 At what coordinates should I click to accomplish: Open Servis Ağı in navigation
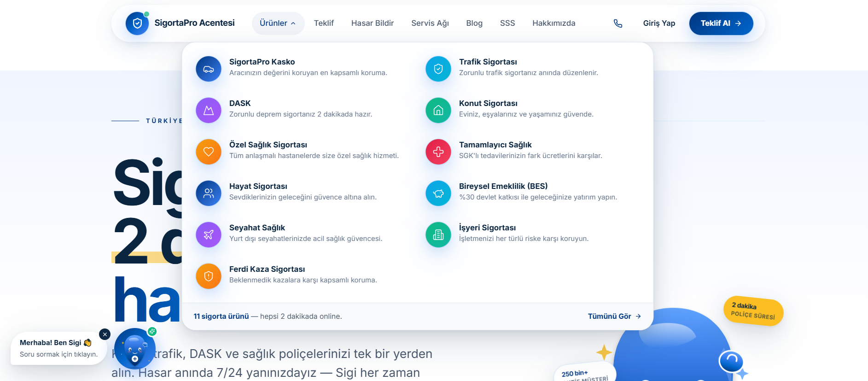tap(430, 23)
